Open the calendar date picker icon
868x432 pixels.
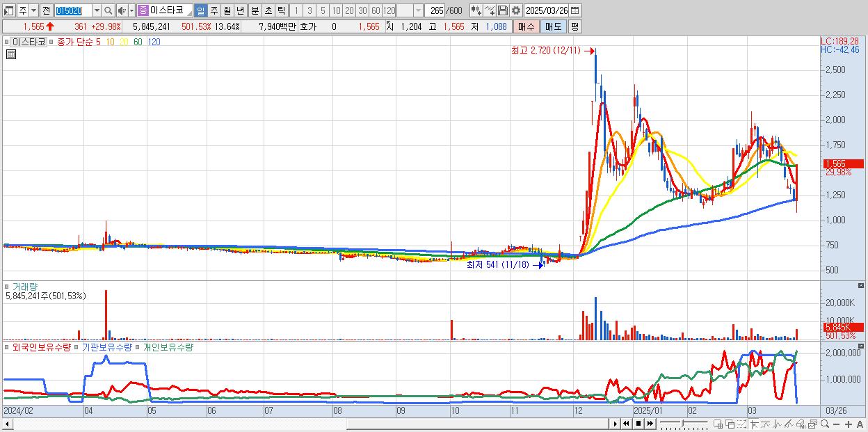click(575, 10)
